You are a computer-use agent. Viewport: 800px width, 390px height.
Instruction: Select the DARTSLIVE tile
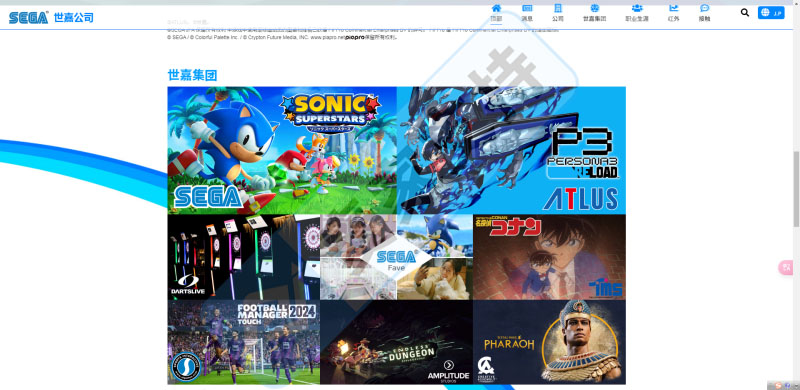[244, 257]
